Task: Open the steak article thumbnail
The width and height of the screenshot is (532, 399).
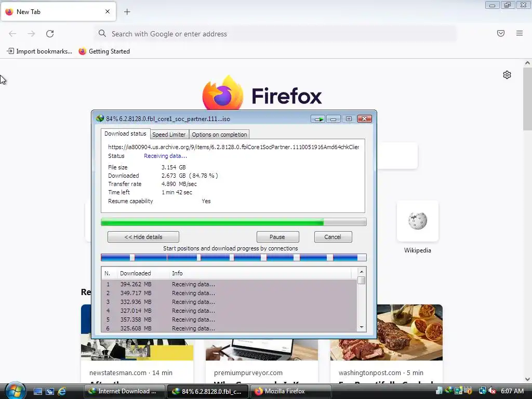Action: 387,332
